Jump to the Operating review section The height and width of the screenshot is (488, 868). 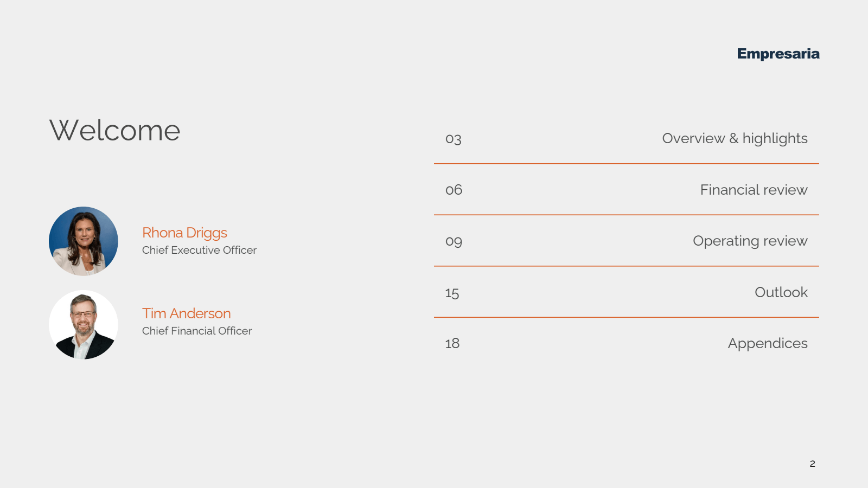coord(750,241)
